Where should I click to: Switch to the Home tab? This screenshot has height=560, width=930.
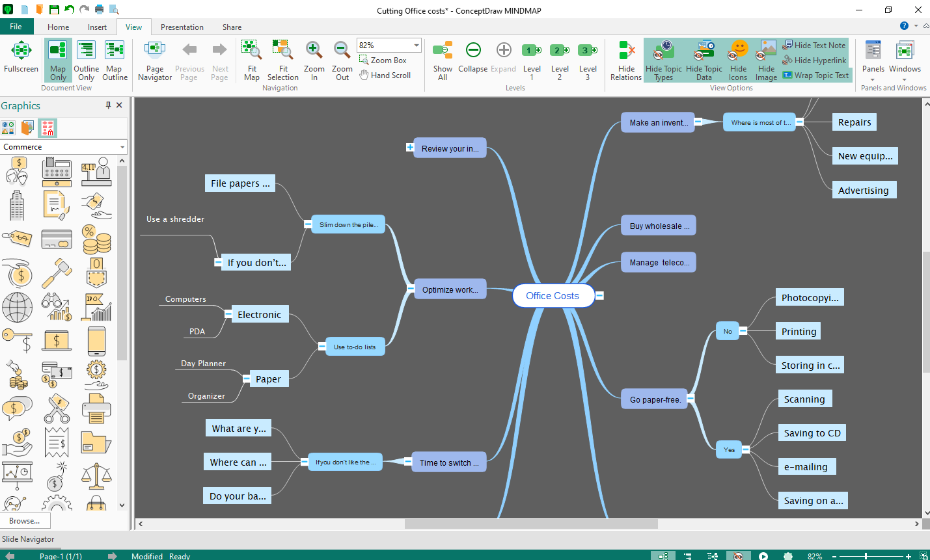point(58,27)
